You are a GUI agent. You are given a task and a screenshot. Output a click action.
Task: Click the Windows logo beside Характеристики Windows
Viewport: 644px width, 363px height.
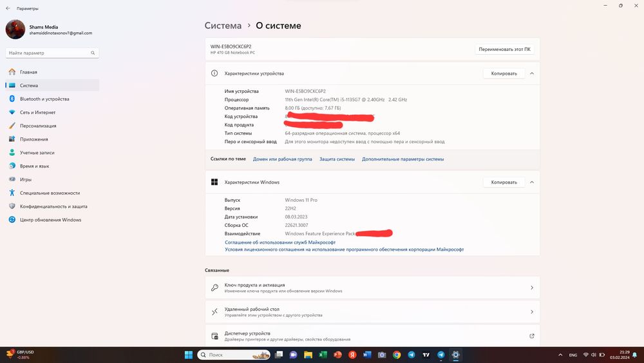pyautogui.click(x=214, y=182)
